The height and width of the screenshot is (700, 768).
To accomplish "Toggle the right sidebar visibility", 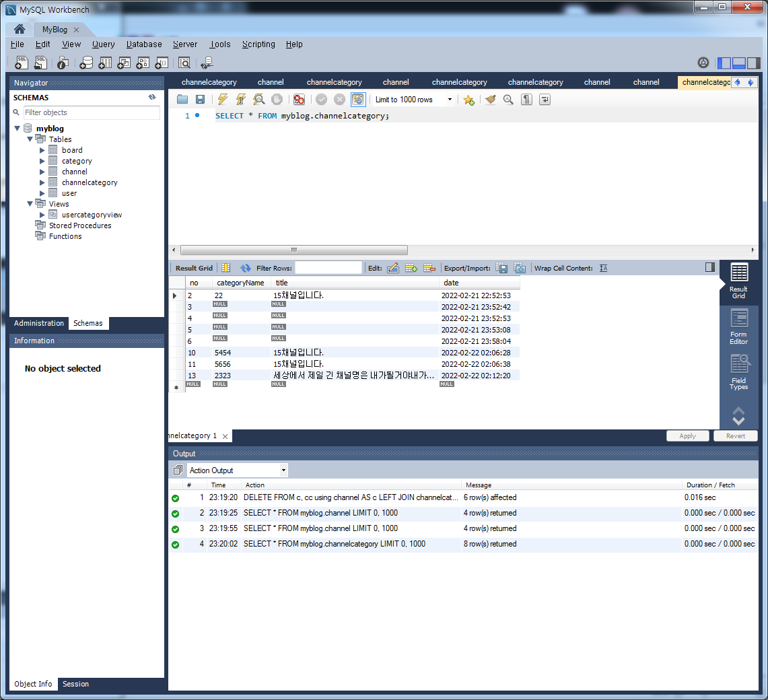I will (754, 63).
